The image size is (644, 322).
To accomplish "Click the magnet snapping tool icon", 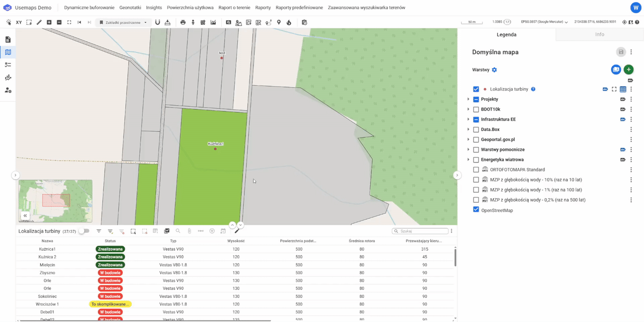I will [157, 23].
